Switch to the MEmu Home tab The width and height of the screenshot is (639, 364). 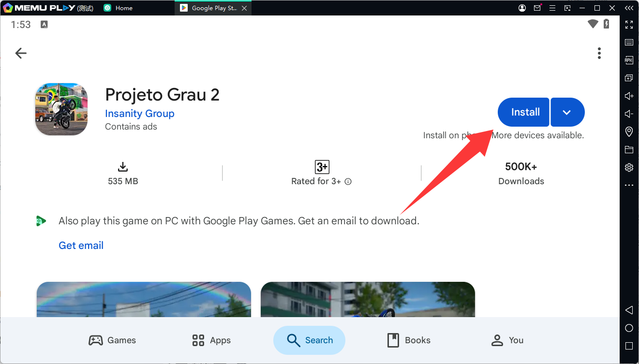pos(118,8)
